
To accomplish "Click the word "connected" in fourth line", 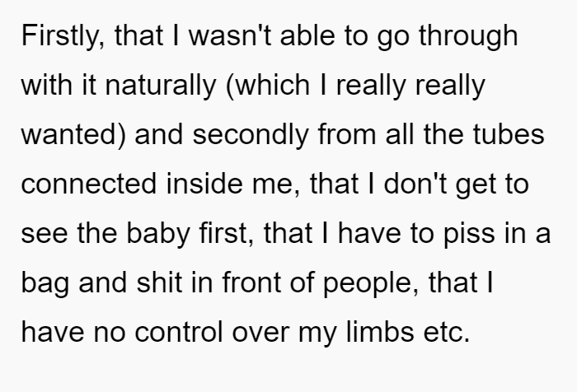I will tap(89, 184).
